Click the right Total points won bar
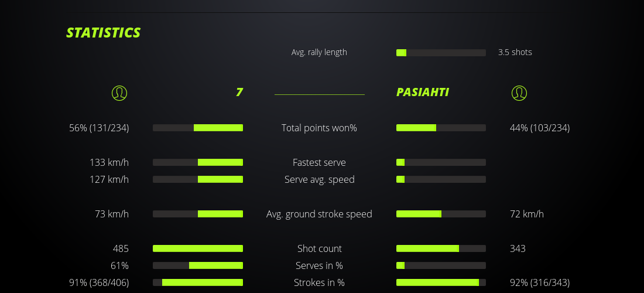 tap(441, 128)
